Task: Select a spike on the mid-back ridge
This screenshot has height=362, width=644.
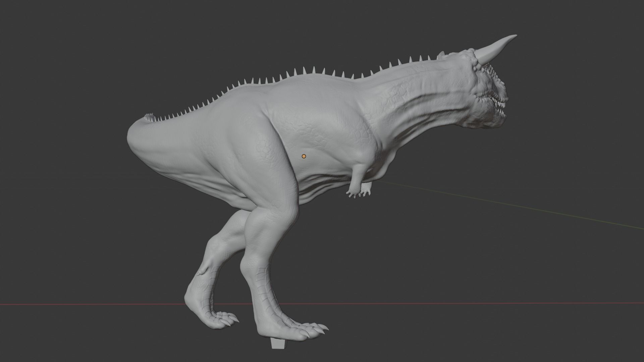Action: coord(314,70)
